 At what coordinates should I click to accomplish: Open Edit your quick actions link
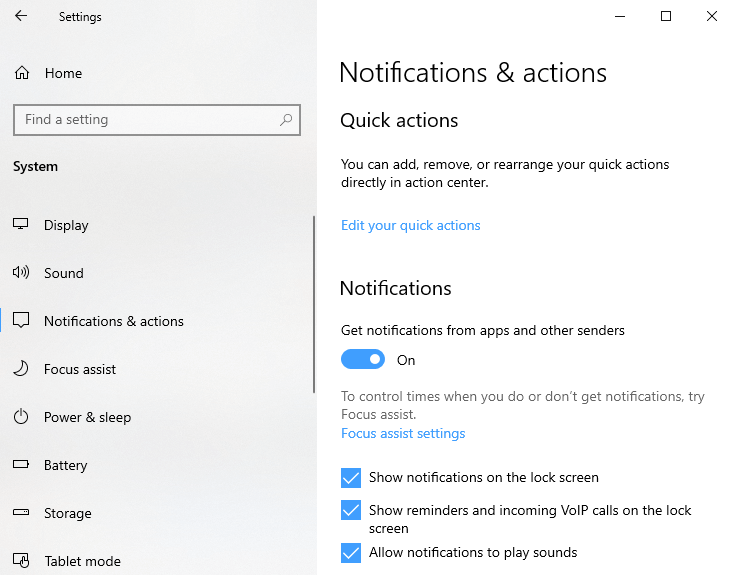[410, 226]
